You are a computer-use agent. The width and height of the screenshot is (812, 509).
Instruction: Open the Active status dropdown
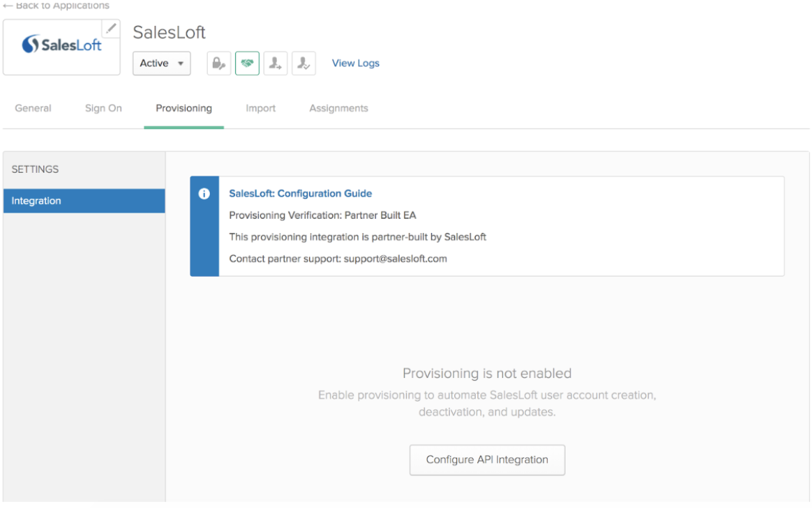(161, 63)
